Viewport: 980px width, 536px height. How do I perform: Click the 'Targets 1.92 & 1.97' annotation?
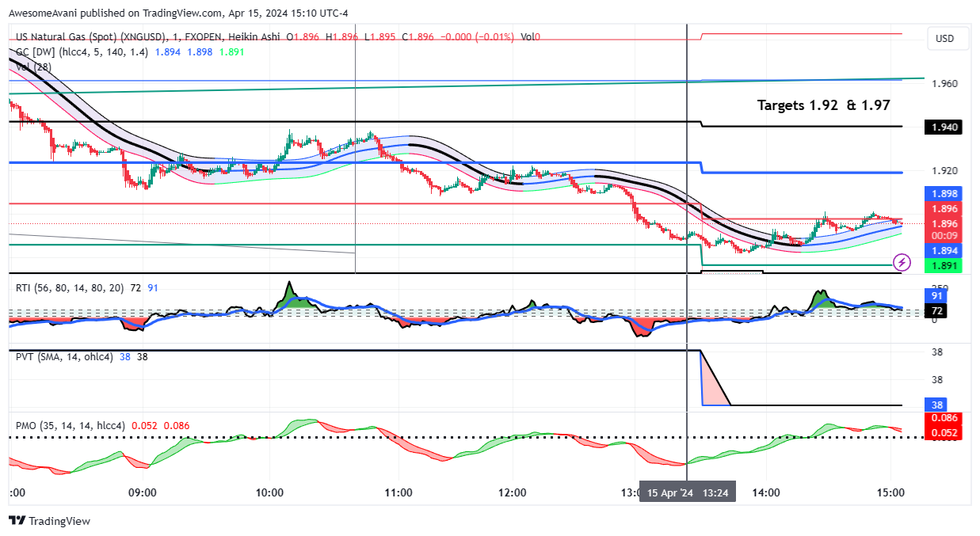pyautogui.click(x=824, y=105)
